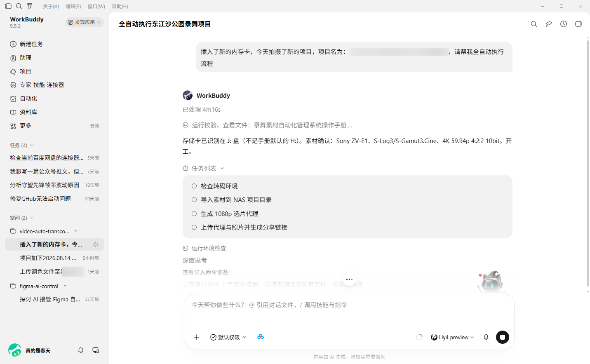This screenshot has width=590, height=364.
Task: Open task 修复GHub无法启动问题
Action: 54,199
